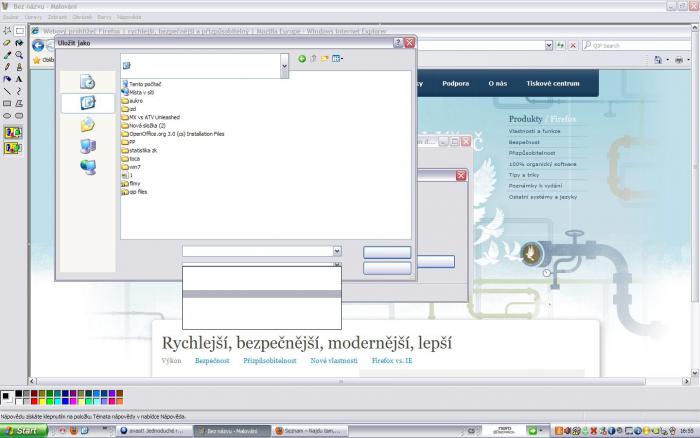
Task: Open the Nápověda menu
Action: click(x=129, y=17)
